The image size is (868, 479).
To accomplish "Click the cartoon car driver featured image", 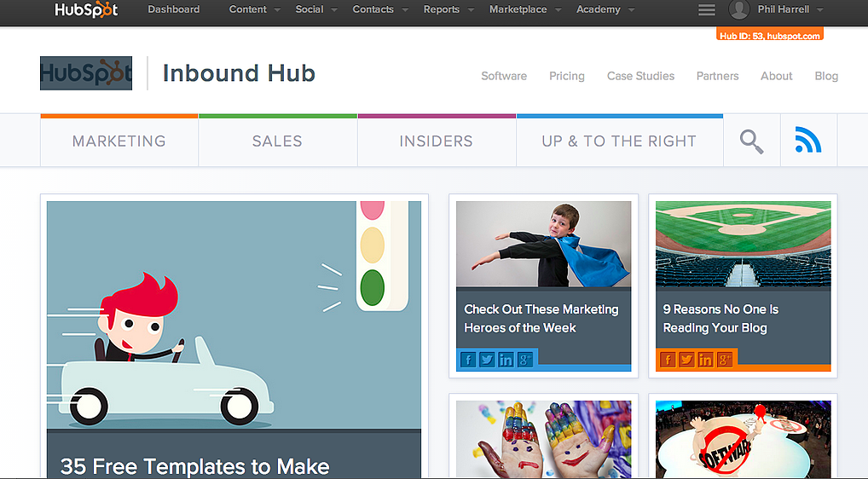I will (x=234, y=315).
